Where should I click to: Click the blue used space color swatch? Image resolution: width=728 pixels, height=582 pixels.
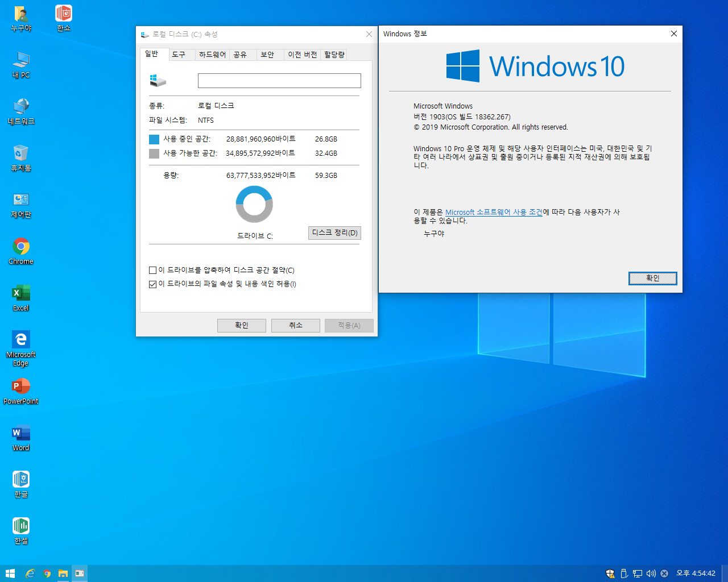click(x=154, y=139)
